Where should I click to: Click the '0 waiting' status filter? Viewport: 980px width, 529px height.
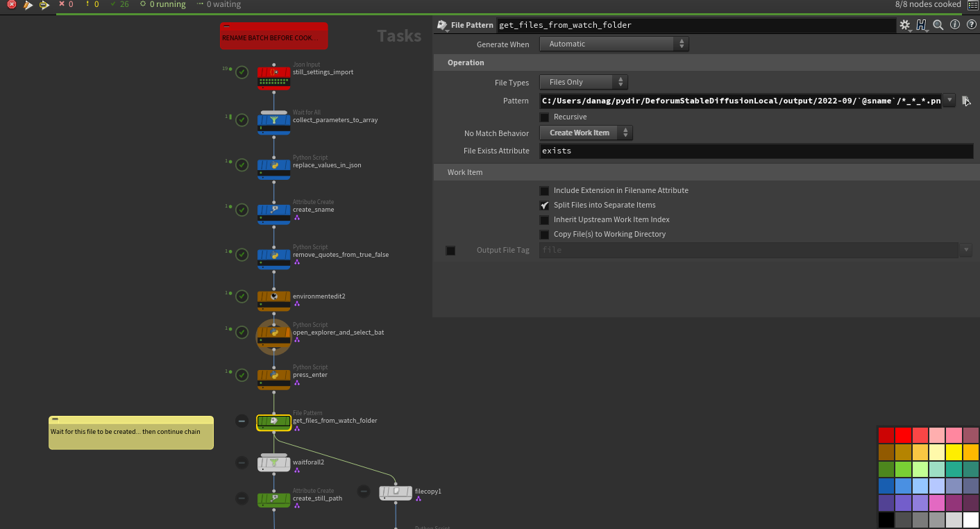click(x=219, y=4)
